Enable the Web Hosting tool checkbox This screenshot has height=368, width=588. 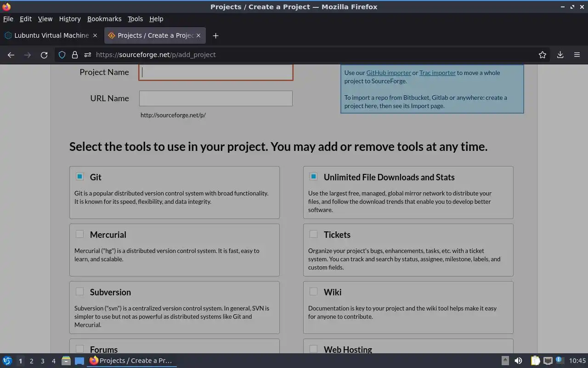[313, 349]
